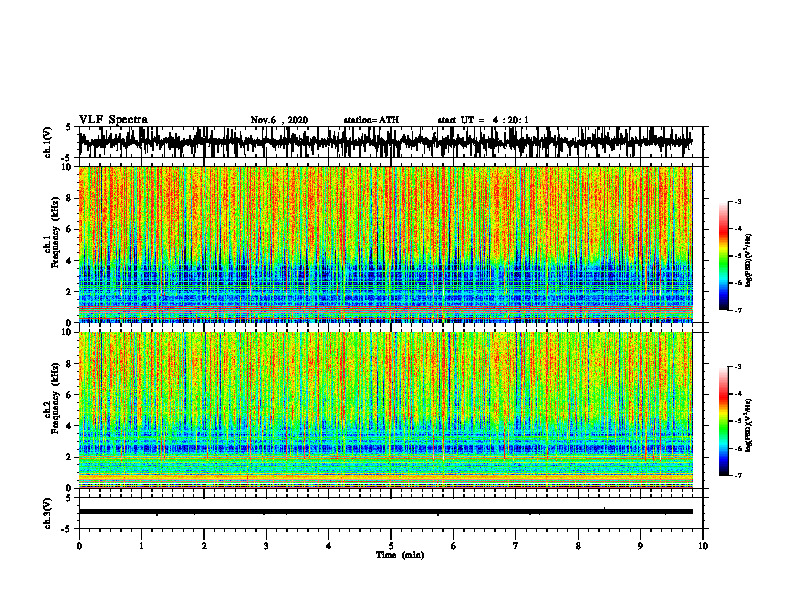The height and width of the screenshot is (612, 792).
Task: Click the 'ch.3(V)' axis label
Action: [x=47, y=514]
